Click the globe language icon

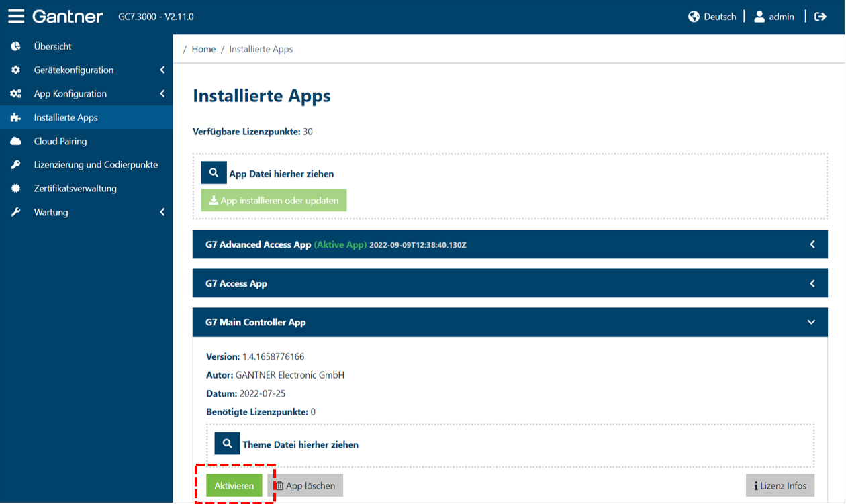click(x=694, y=17)
